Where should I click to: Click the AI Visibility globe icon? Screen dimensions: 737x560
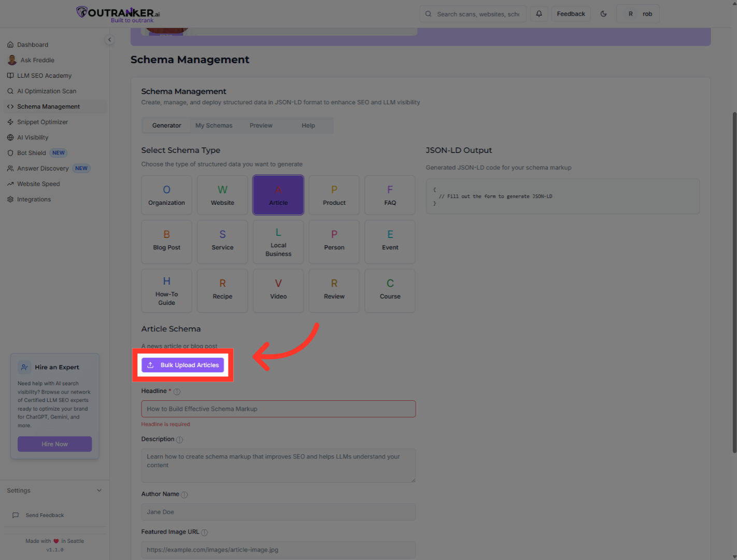pos(10,137)
